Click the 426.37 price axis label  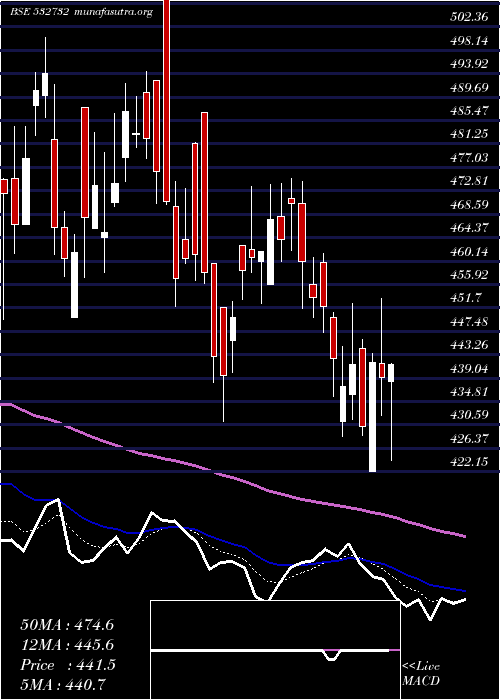469,438
